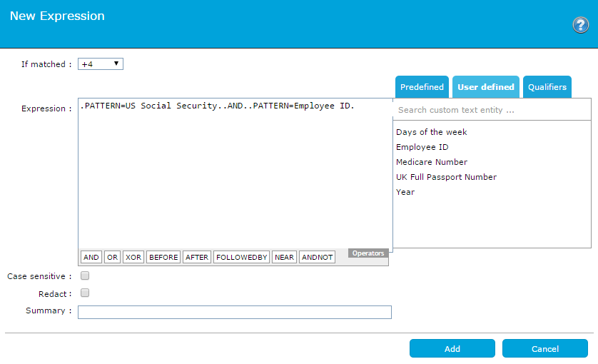Select Days of the week entity

431,132
